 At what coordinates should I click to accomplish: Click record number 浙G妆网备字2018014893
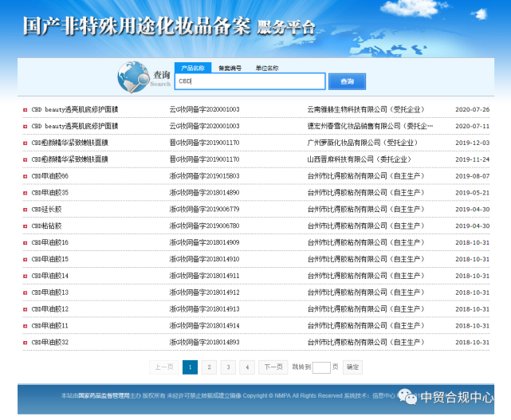coord(204,342)
